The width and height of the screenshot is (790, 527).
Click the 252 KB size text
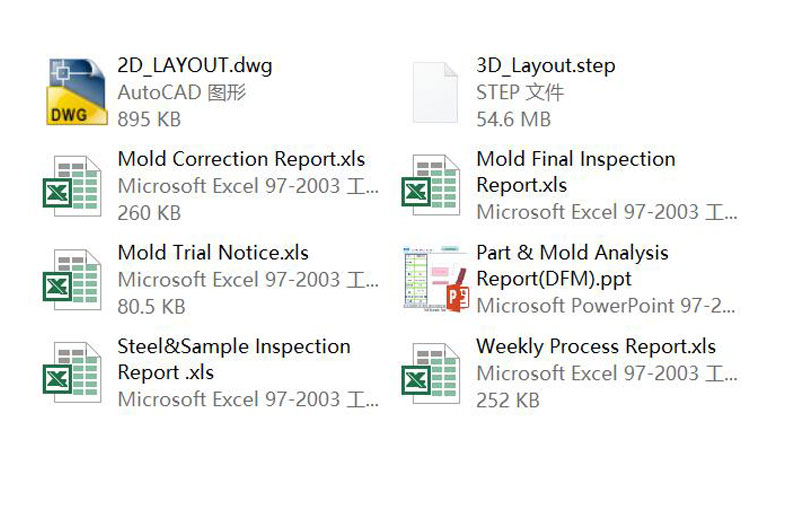pos(507,400)
